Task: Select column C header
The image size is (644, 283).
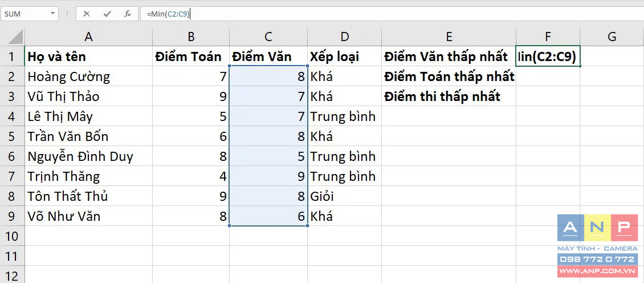Action: (268, 37)
